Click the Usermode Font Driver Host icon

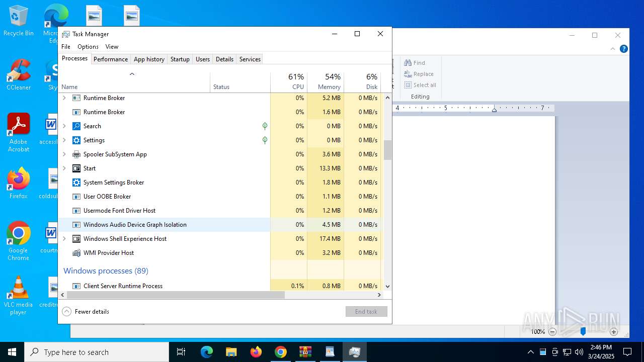tap(76, 211)
